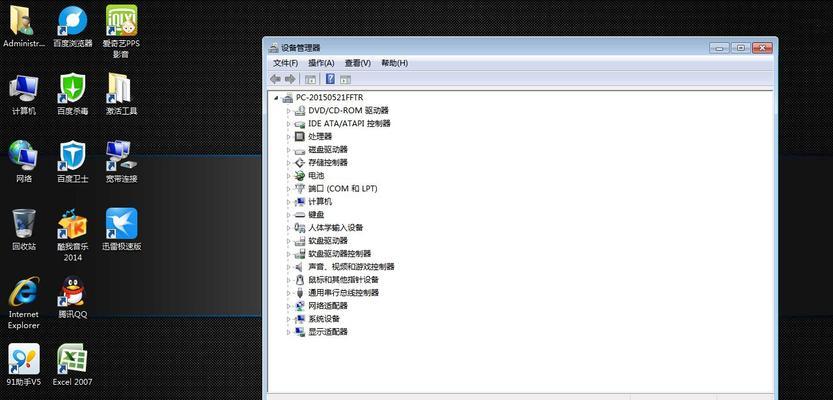Launch 百度卫士 desktop shortcut

click(x=73, y=162)
